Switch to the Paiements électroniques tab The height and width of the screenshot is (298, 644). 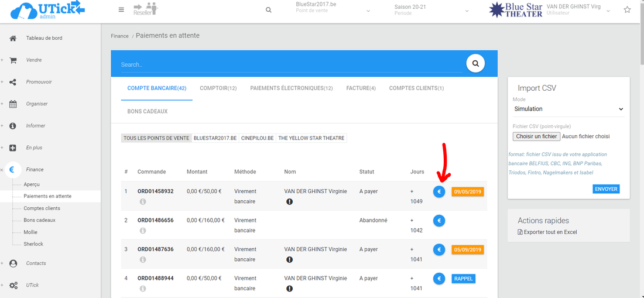[291, 88]
